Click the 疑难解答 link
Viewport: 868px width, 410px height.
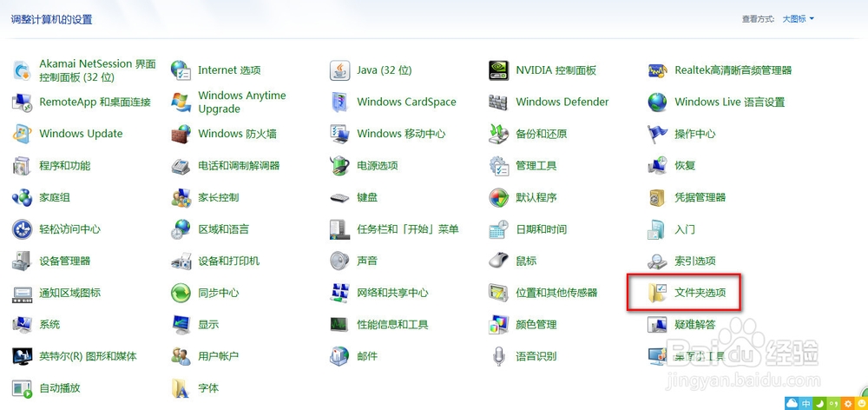694,324
